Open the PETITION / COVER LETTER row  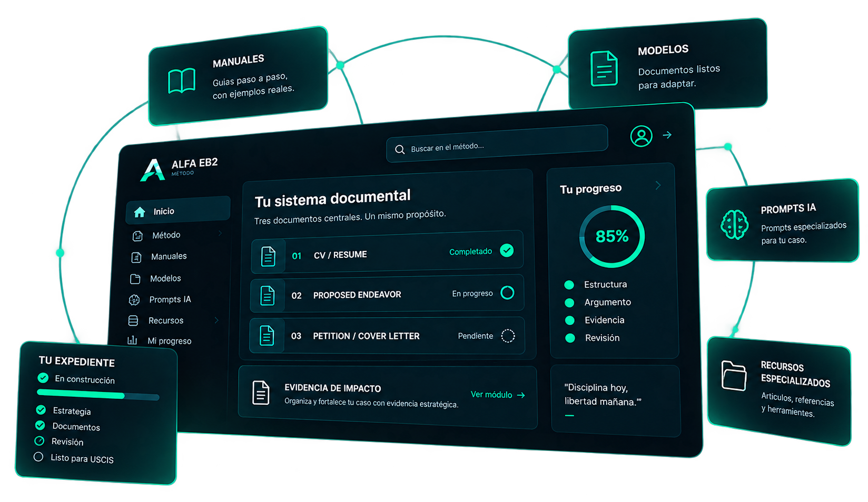(x=387, y=336)
